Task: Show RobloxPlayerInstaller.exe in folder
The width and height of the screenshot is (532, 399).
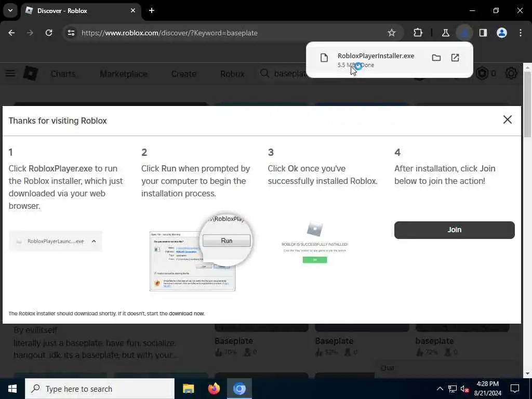Action: click(436, 58)
